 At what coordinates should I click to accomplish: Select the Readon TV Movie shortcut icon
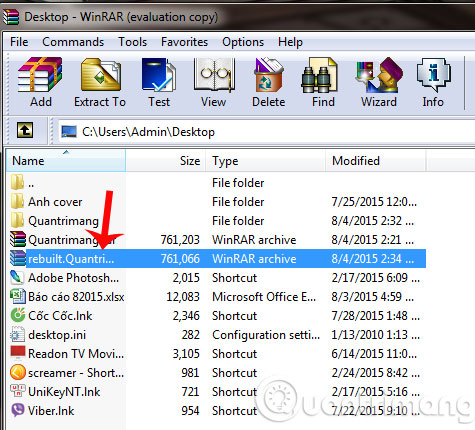point(18,353)
